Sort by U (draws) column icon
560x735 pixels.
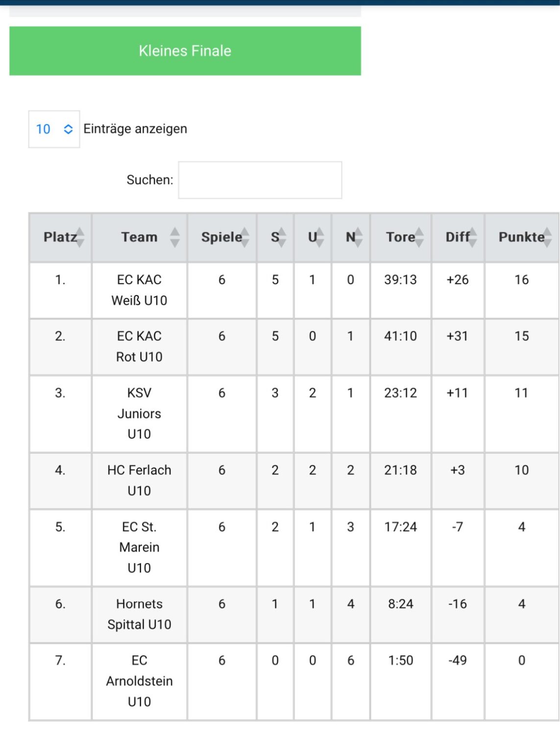click(x=319, y=238)
